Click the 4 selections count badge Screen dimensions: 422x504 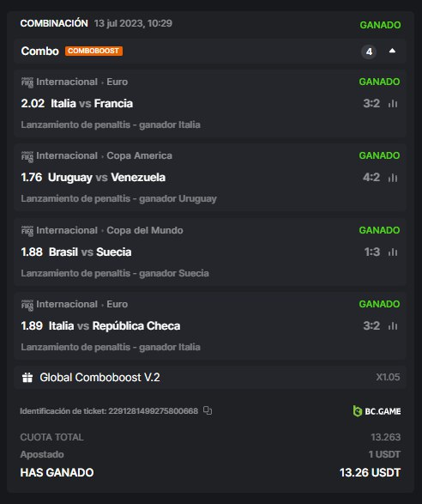[369, 52]
